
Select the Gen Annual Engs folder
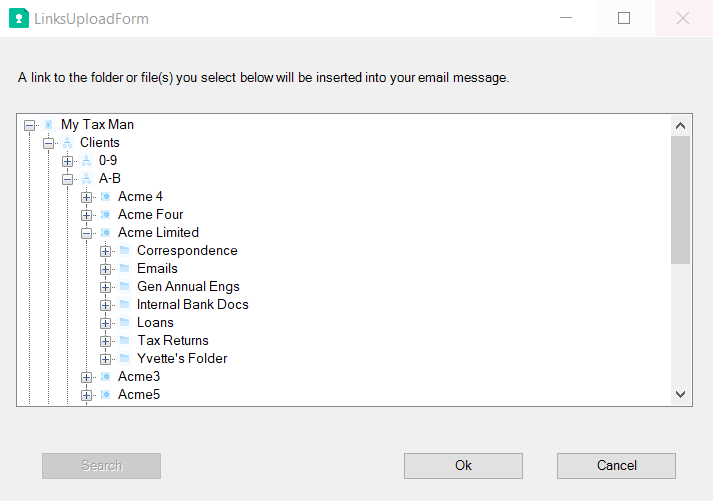(x=188, y=287)
